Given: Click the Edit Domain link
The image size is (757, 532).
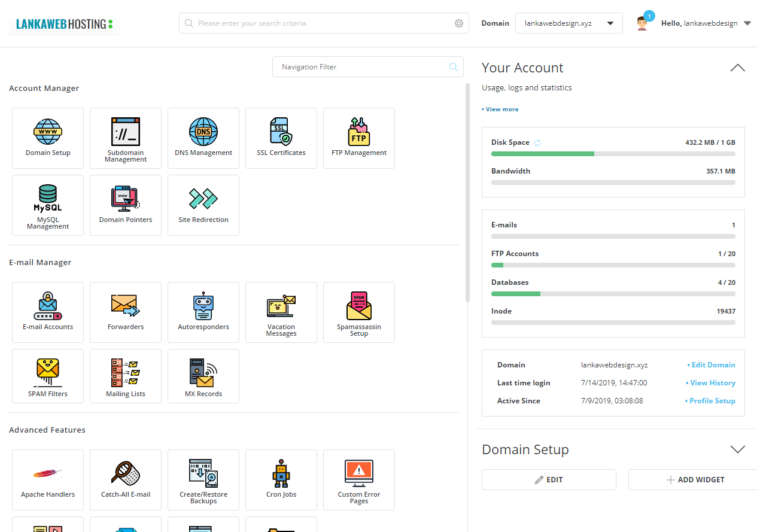Looking at the screenshot, I should coord(712,365).
